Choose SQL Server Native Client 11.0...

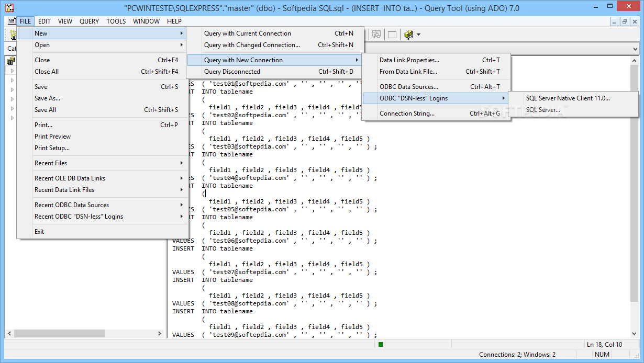(574, 98)
